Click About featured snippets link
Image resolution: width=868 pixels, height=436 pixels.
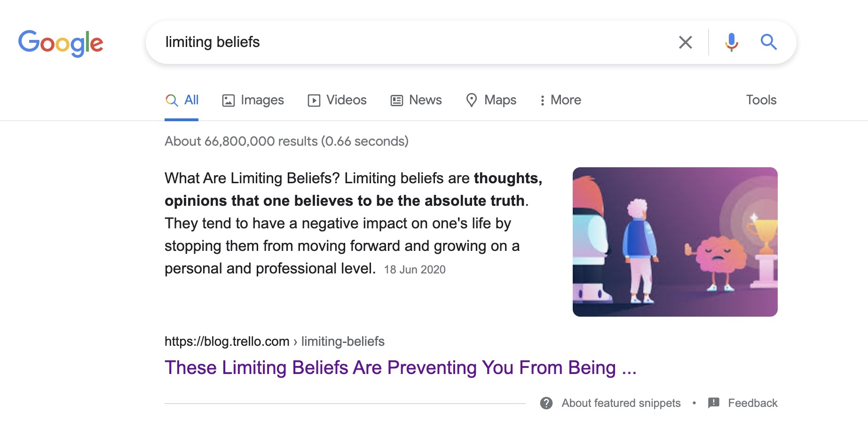click(621, 403)
